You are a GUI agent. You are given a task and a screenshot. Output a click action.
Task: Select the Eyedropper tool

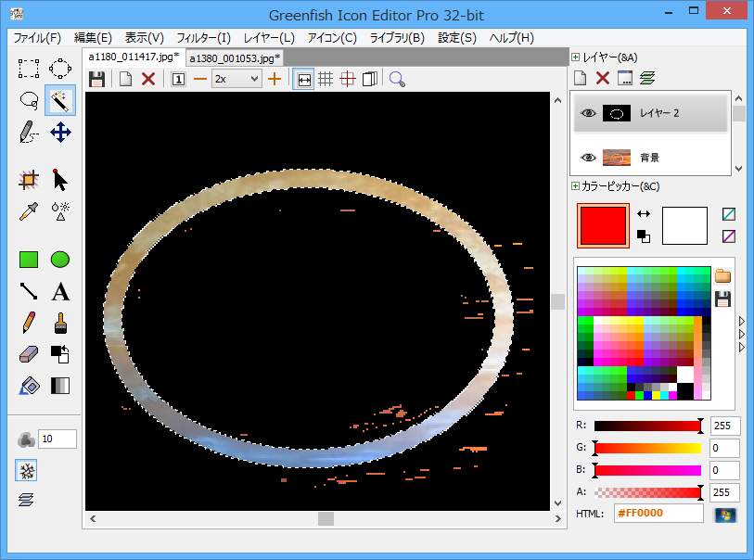coord(29,210)
